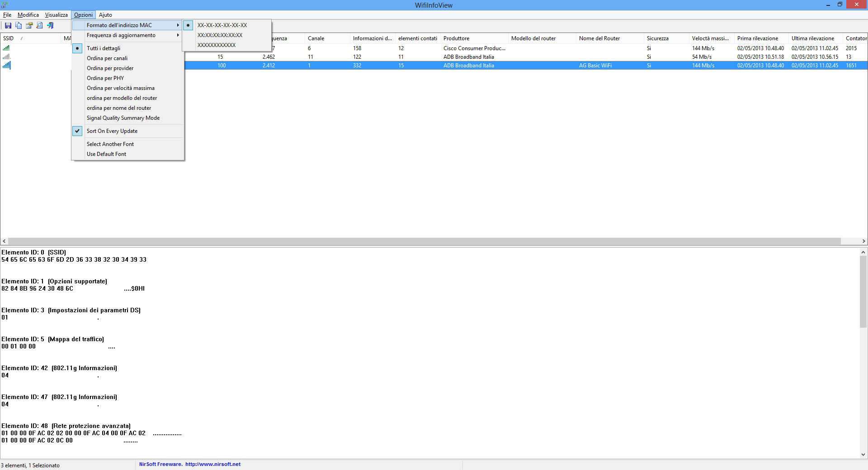Click the Find magnifier toolbar icon
The width and height of the screenshot is (868, 470).
(x=39, y=25)
